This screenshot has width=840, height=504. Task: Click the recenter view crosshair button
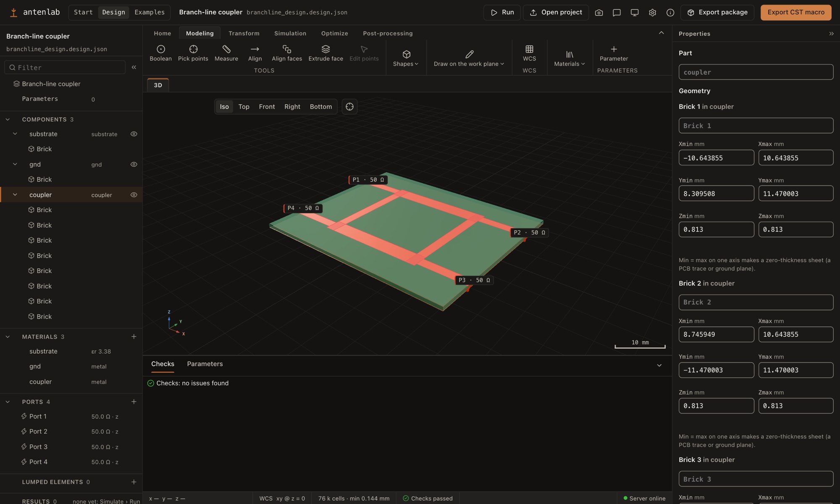click(x=349, y=107)
